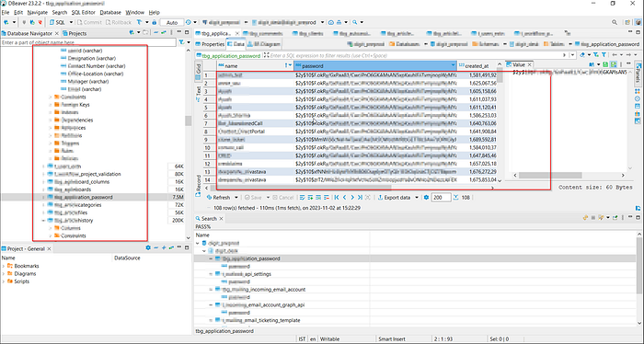Screen dimensions: 644x344
Task: Minimize the Database Navigator panel
Action: [179, 32]
